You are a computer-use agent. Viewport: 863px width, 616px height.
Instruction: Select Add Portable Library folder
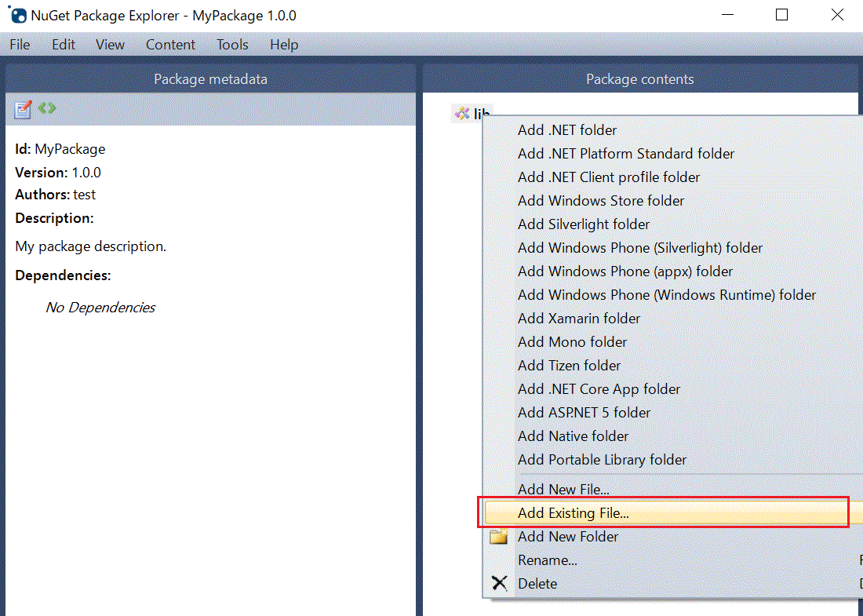(x=672, y=460)
